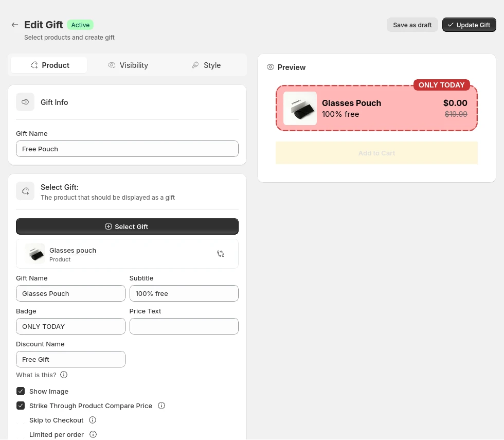Click the Preview eye icon
This screenshot has height=440, width=504.
coord(271,67)
